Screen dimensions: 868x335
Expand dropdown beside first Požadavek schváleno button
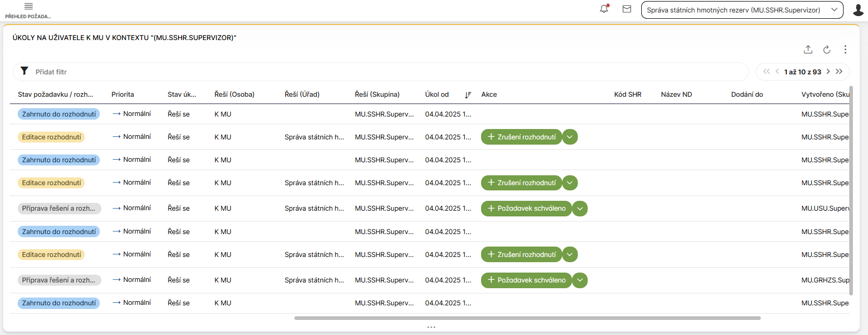(x=580, y=209)
